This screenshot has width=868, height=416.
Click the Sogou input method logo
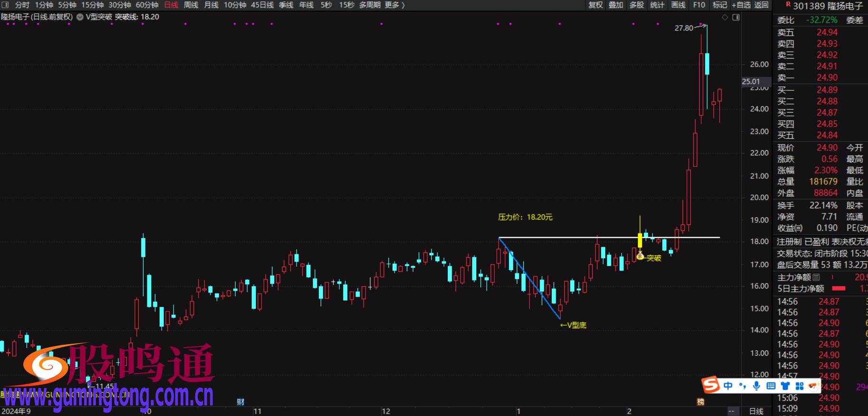click(x=711, y=385)
